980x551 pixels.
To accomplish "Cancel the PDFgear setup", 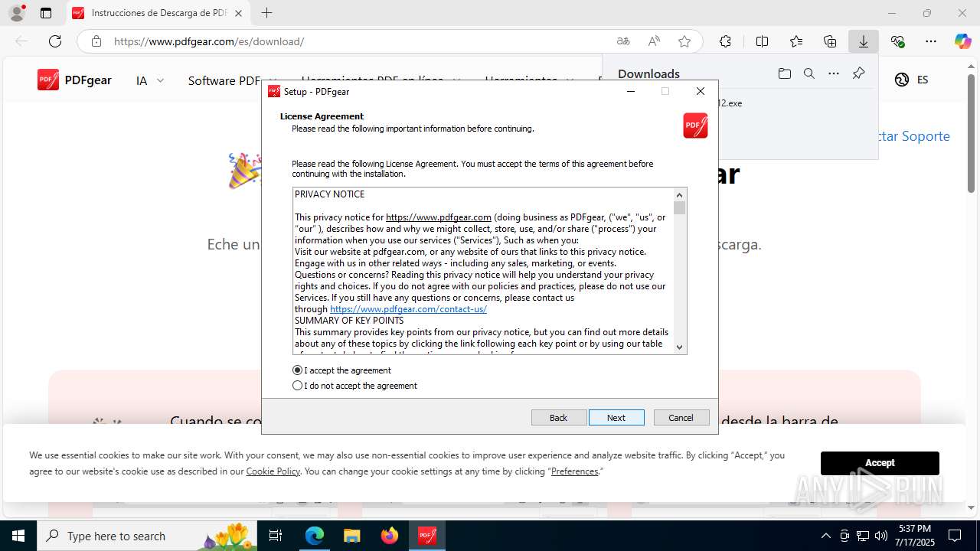I will (x=681, y=417).
